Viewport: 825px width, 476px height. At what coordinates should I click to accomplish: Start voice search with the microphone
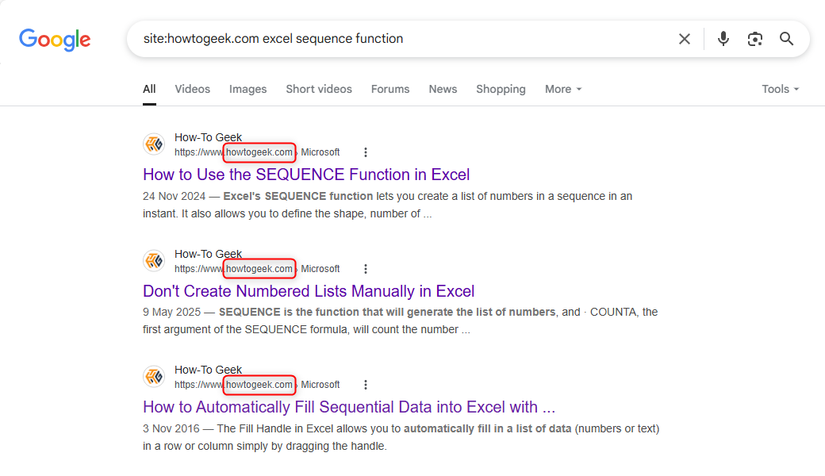pyautogui.click(x=723, y=39)
